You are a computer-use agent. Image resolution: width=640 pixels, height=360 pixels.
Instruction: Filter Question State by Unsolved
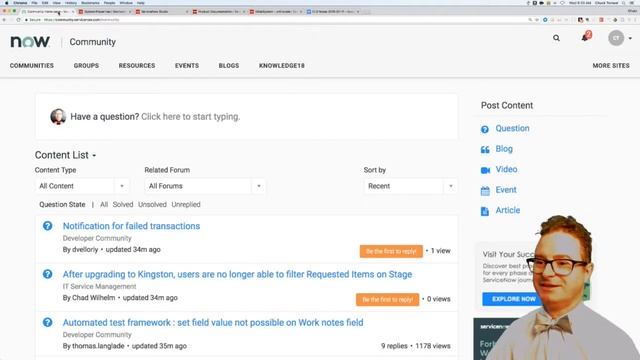point(152,204)
